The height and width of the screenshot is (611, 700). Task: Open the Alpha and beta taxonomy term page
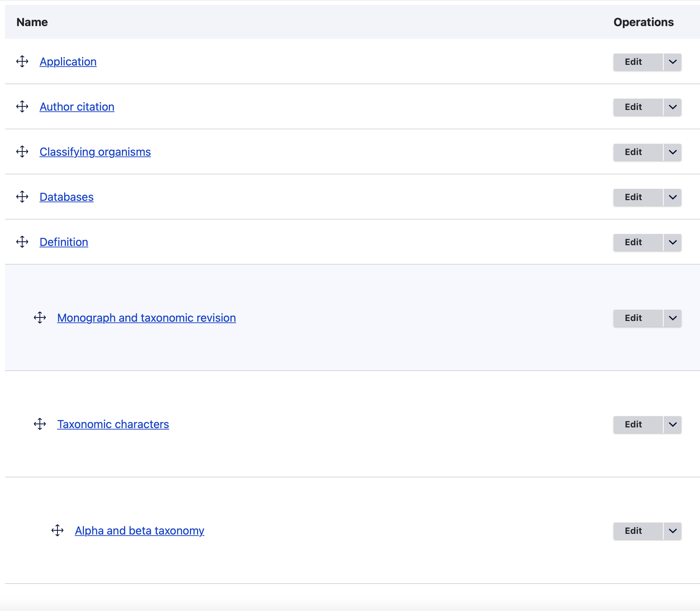pos(139,531)
